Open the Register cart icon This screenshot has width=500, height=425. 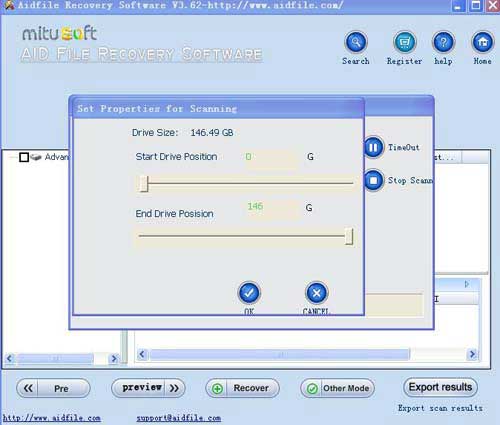404,42
